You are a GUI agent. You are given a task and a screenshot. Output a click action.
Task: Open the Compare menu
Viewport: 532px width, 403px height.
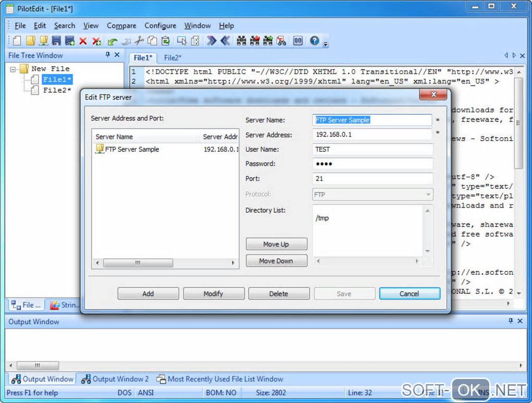(122, 26)
